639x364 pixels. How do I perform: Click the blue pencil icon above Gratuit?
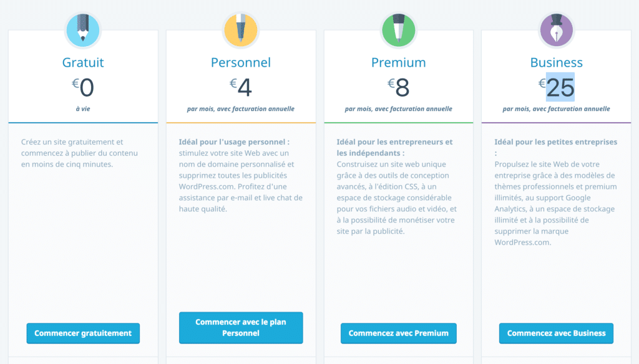tap(83, 30)
